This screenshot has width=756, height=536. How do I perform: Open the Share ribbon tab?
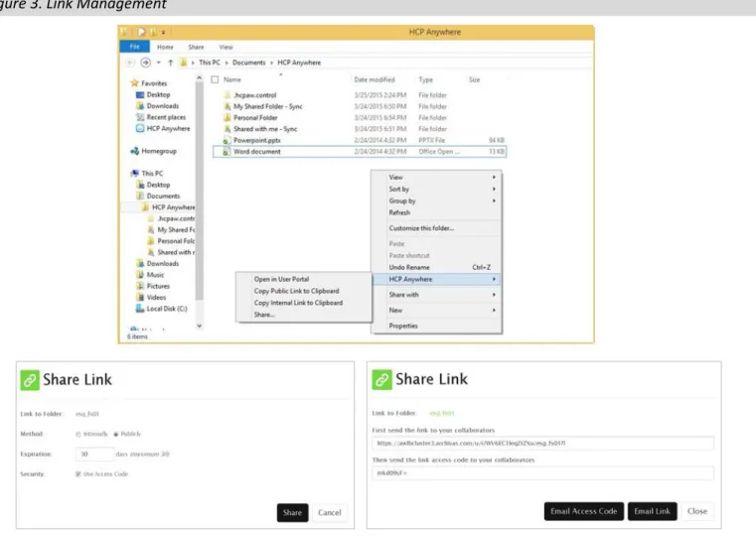[x=196, y=48]
